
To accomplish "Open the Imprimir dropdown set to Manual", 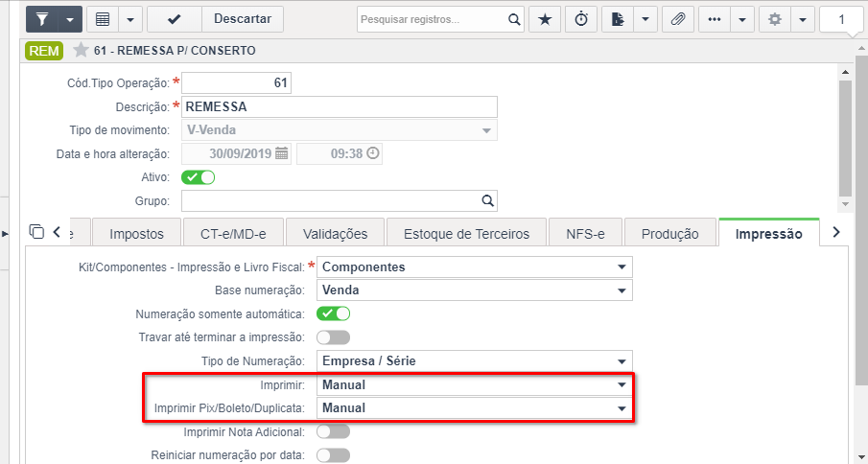I will pos(475,384).
